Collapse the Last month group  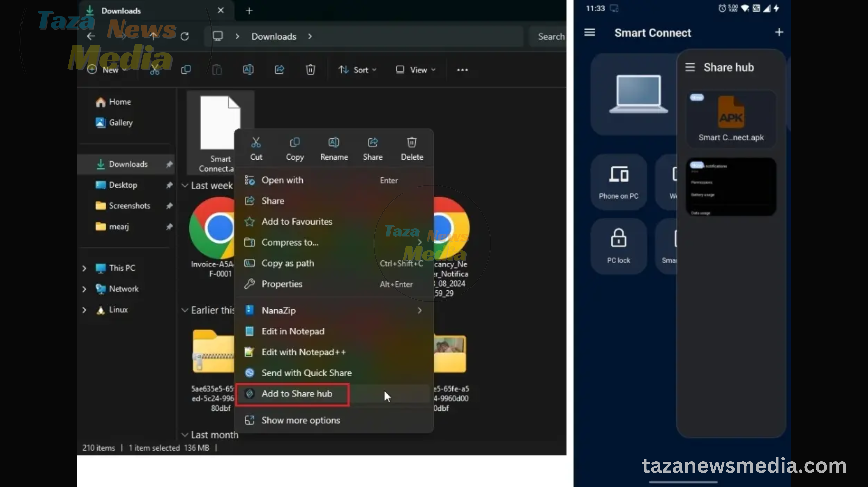coord(185,435)
